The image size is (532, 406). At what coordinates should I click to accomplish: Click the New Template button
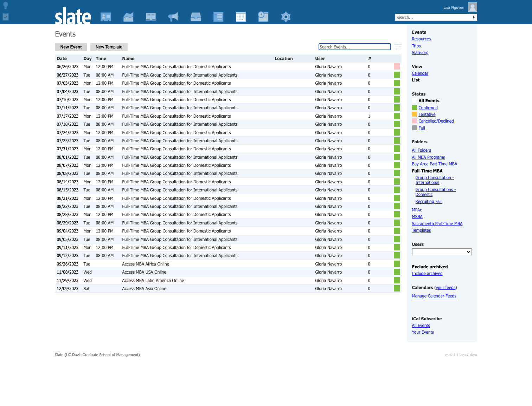pos(109,47)
